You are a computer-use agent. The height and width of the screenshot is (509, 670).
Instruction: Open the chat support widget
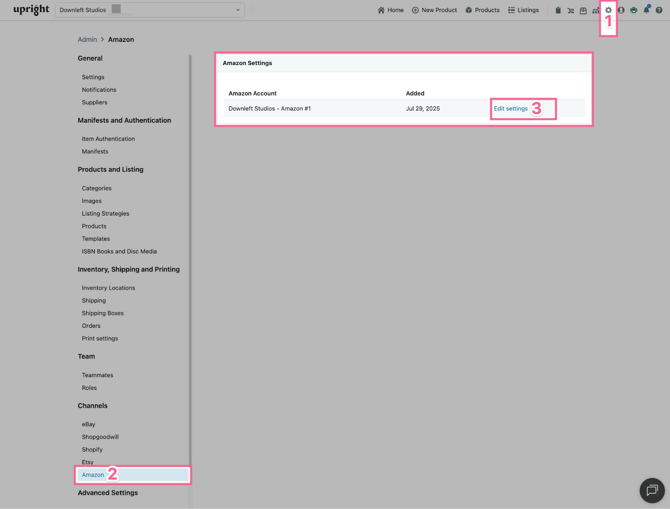click(x=651, y=489)
